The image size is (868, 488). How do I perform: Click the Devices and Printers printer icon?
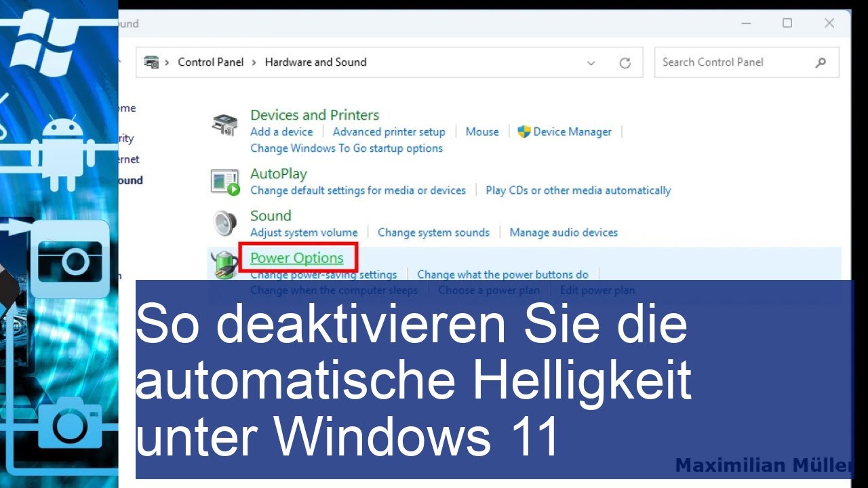pyautogui.click(x=224, y=125)
